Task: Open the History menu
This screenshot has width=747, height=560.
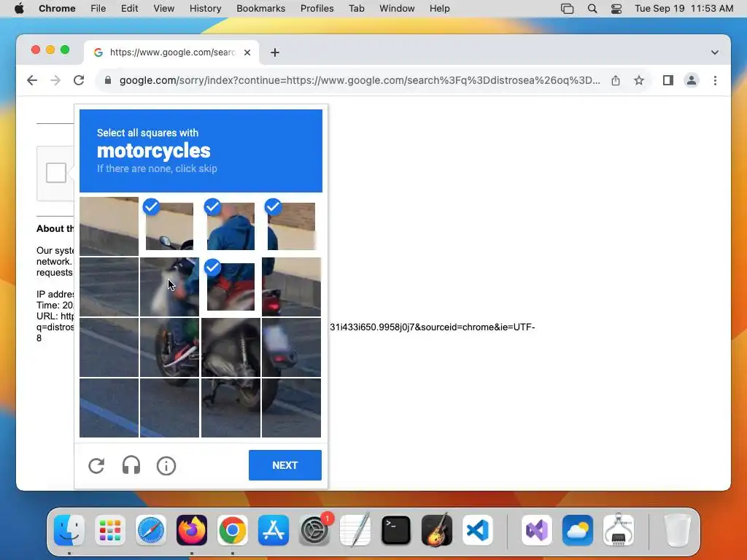Action: 205,9
